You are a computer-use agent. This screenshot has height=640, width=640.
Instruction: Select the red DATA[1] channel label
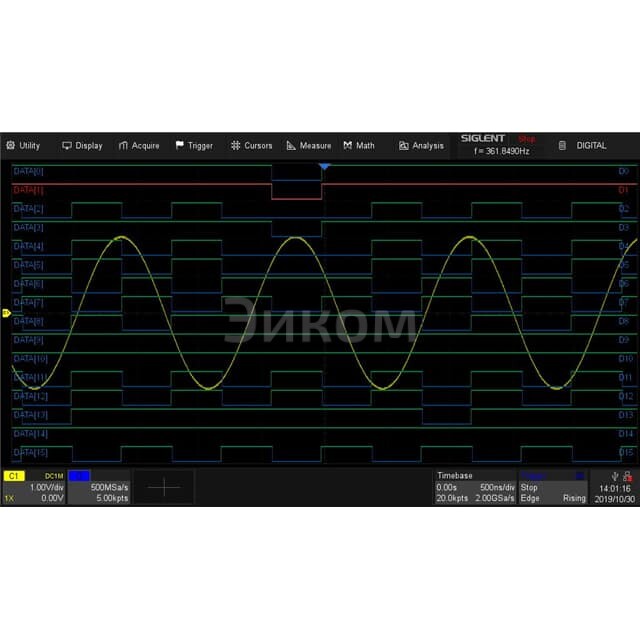[29, 190]
